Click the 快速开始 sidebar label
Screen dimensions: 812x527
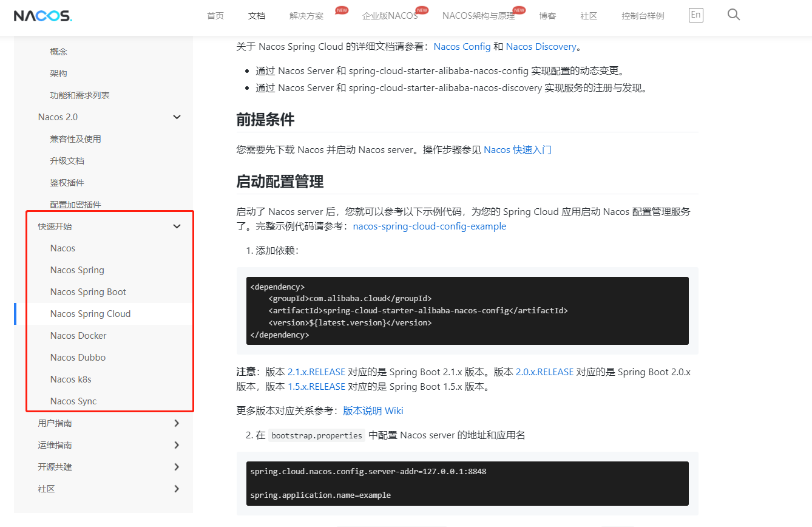[x=55, y=226]
